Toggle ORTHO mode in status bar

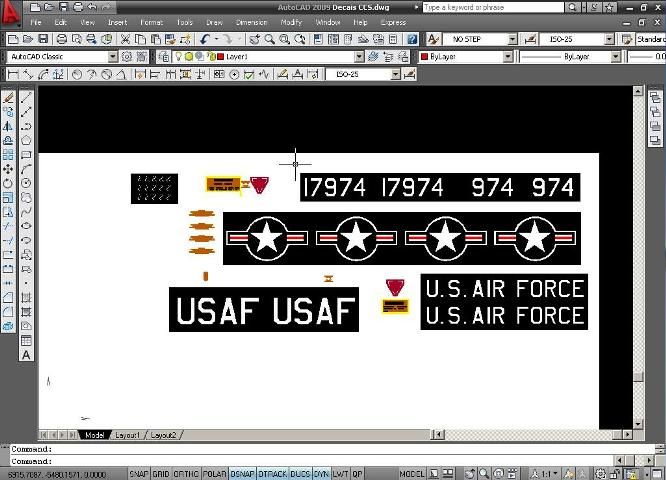(x=186, y=474)
